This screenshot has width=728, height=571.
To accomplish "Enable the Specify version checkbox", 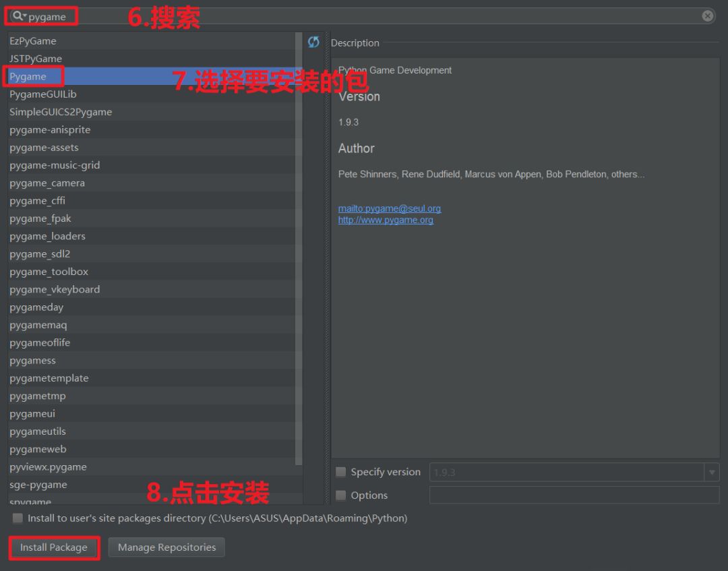I will pos(341,472).
